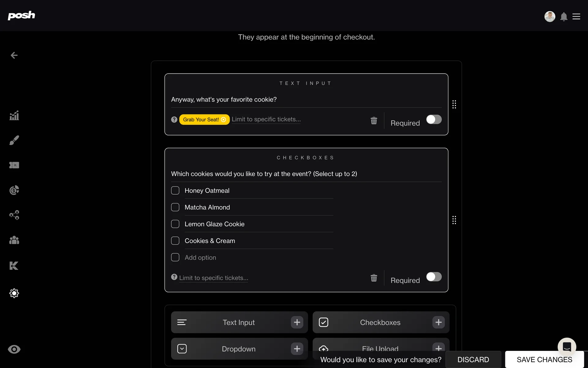Screen dimensions: 588x368
Task: Toggle the preview eye icon
Action: click(x=14, y=349)
